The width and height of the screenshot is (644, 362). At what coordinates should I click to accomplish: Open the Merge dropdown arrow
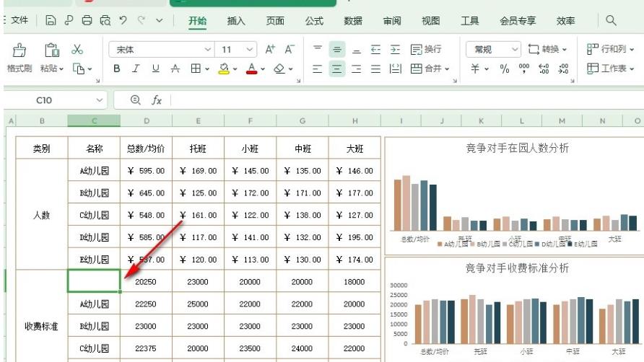pyautogui.click(x=448, y=69)
